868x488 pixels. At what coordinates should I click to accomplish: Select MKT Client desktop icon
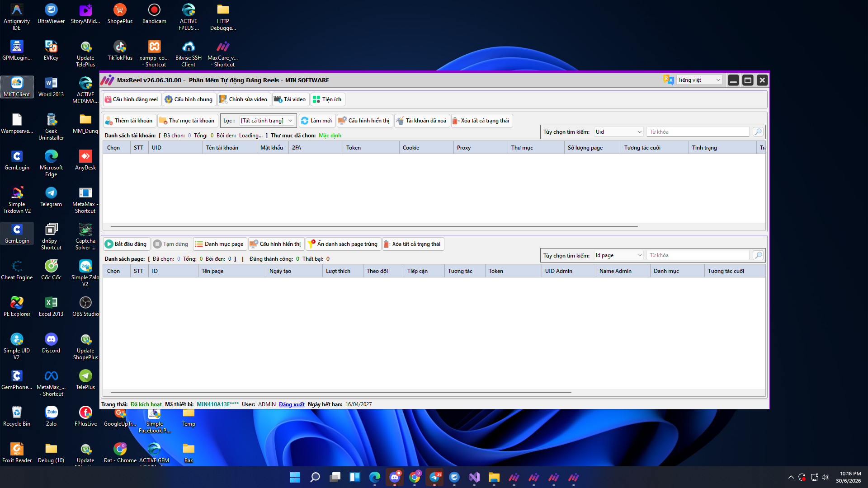click(x=17, y=87)
